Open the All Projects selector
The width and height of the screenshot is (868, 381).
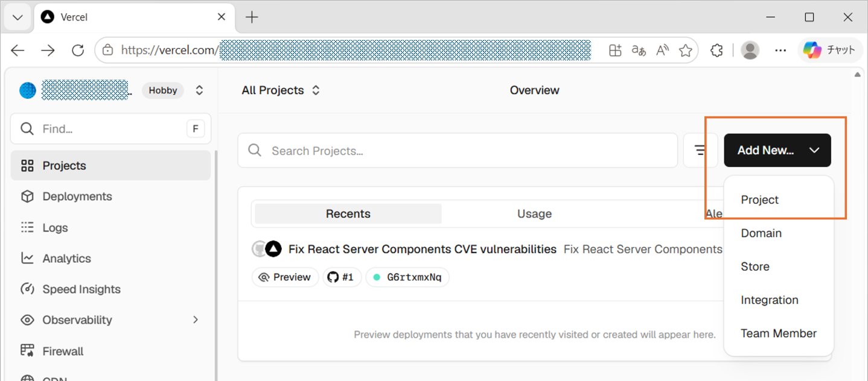281,90
